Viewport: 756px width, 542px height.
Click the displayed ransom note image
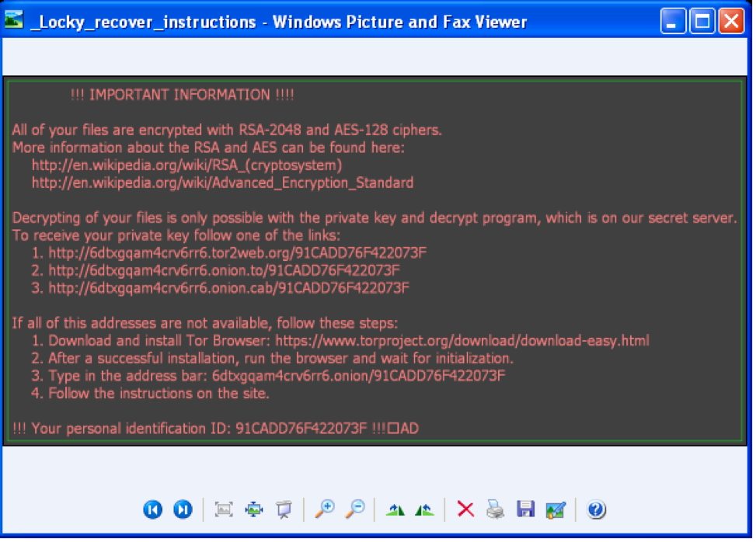point(373,260)
